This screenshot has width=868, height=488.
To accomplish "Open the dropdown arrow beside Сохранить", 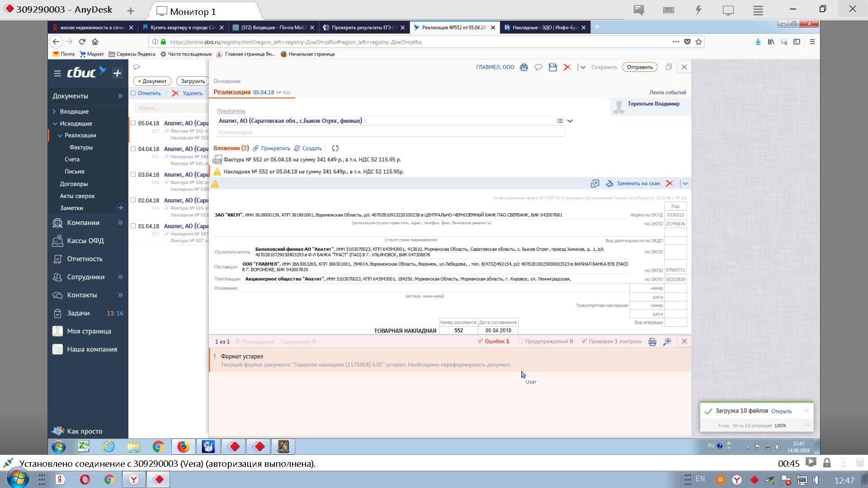I will (583, 67).
